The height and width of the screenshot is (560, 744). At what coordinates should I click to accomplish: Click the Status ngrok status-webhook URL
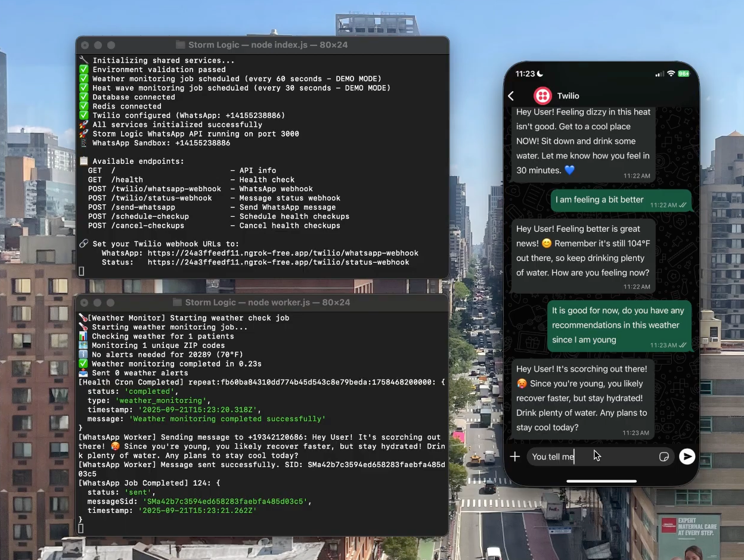[x=278, y=262]
